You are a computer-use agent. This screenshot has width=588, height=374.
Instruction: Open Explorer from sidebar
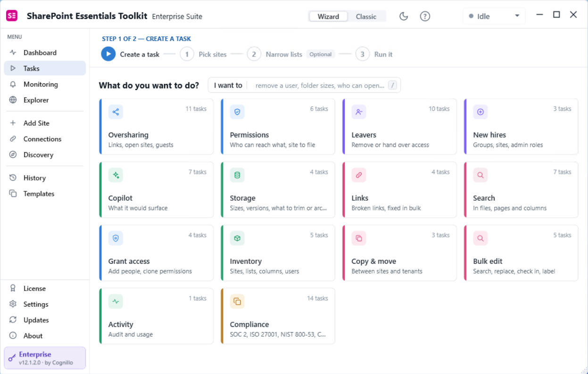click(x=45, y=100)
